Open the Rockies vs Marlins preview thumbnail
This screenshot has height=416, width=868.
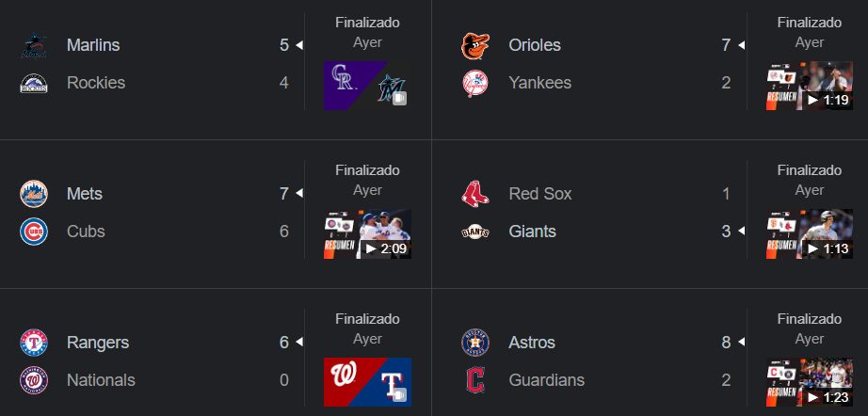[367, 86]
